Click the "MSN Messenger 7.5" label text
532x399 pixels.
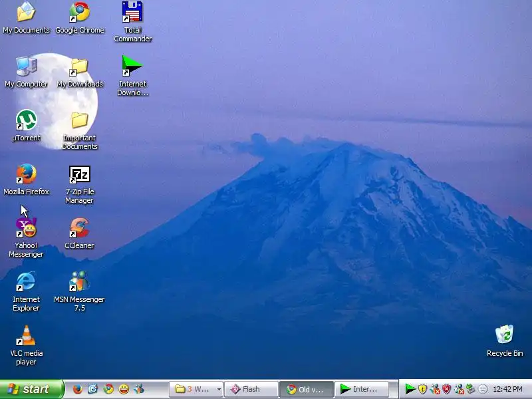pyautogui.click(x=79, y=304)
